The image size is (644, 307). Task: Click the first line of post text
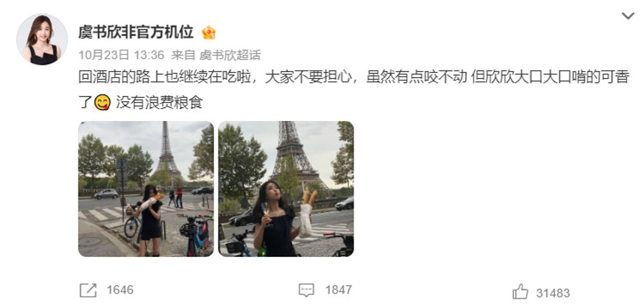point(354,77)
